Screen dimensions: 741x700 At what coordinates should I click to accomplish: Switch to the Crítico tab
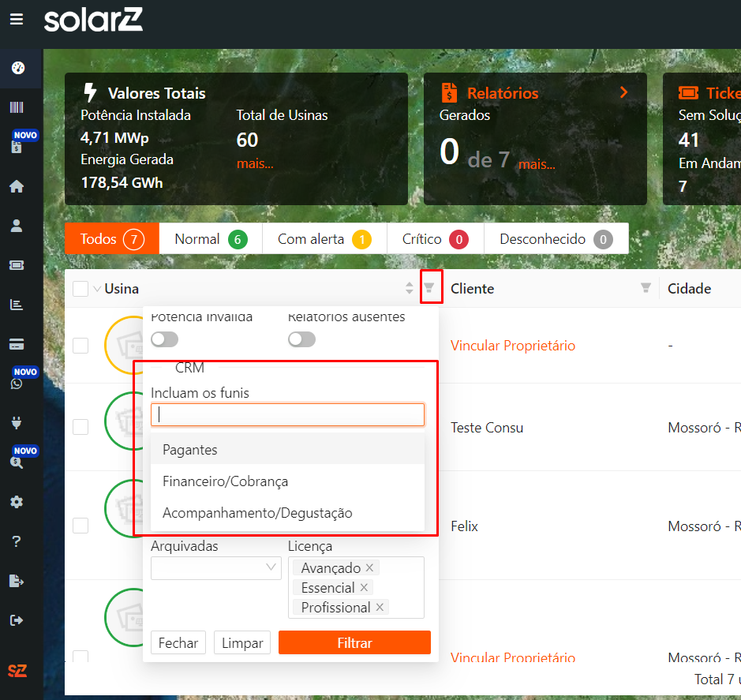pos(435,239)
